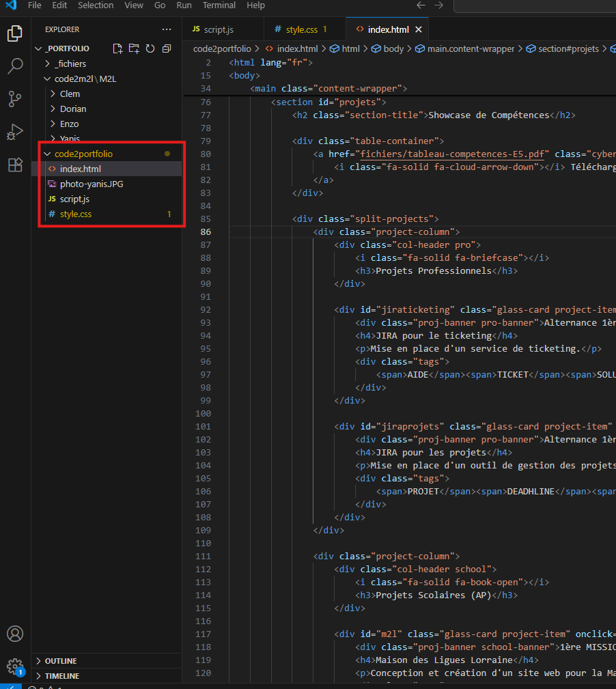Screen dimensions: 616x689
Task: Click the fichiers/tableau-competences-E5.pdf href link
Action: 451,154
